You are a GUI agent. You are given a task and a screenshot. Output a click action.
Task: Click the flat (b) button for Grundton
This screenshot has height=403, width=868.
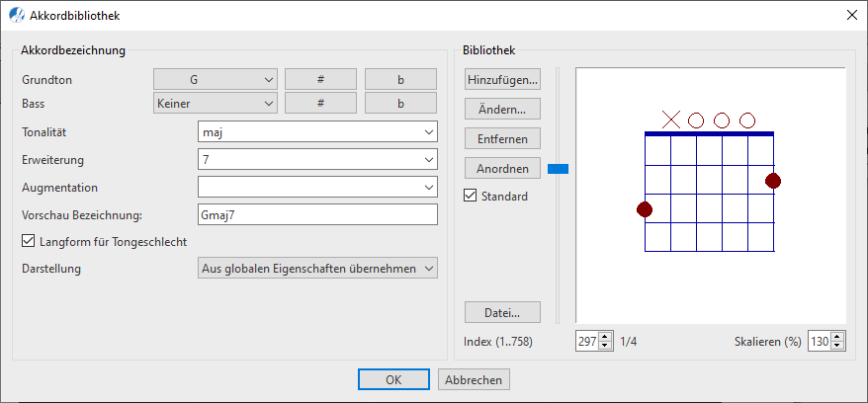pyautogui.click(x=401, y=79)
